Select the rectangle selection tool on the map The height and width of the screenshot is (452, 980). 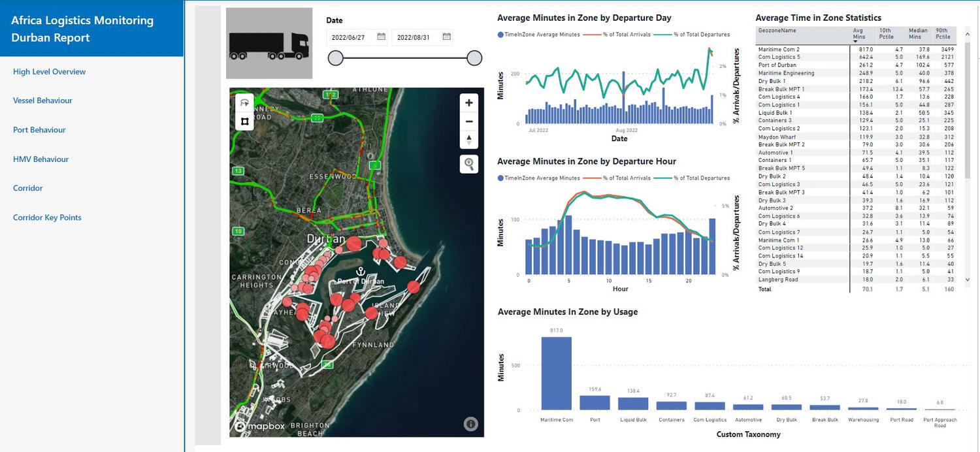pyautogui.click(x=244, y=121)
